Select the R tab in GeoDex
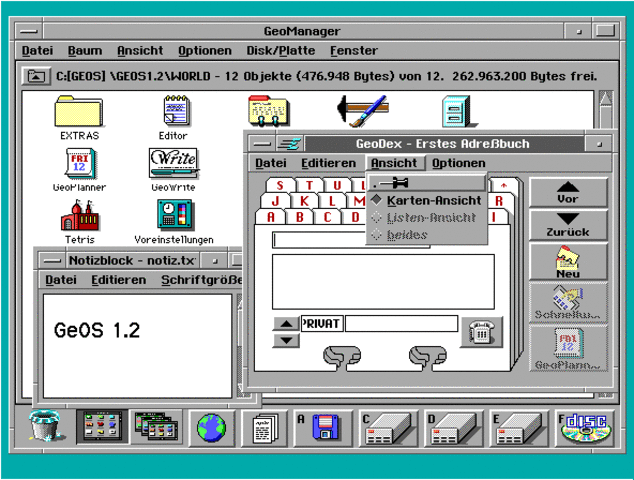The height and width of the screenshot is (480, 634). [x=499, y=201]
